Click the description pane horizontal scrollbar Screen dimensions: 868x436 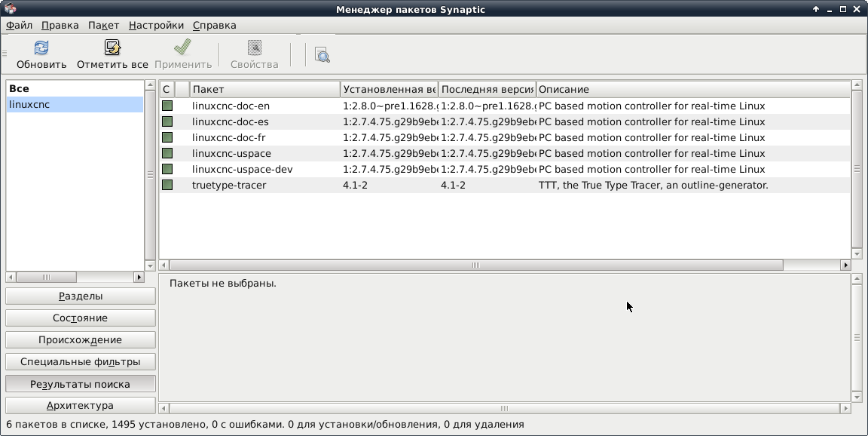504,408
